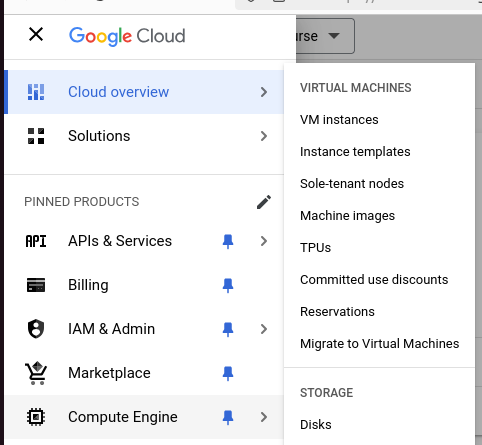Click the VIRTUAL MACHINES section heading
482x445 pixels.
(356, 88)
